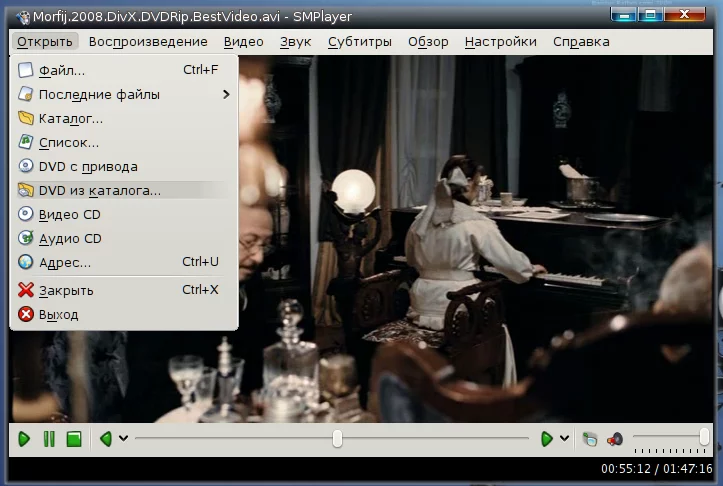Viewport: 723px width, 486px height.
Task: Click the time display 00:55:12 / 01:47:16
Action: coord(657,469)
